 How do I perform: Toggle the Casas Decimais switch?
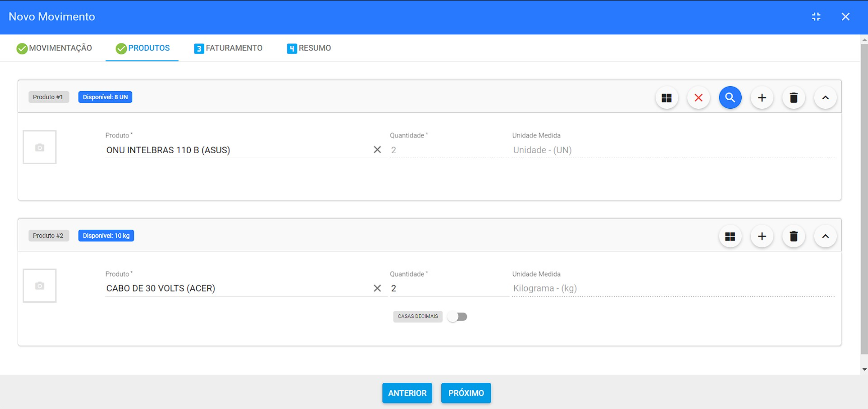click(x=457, y=317)
